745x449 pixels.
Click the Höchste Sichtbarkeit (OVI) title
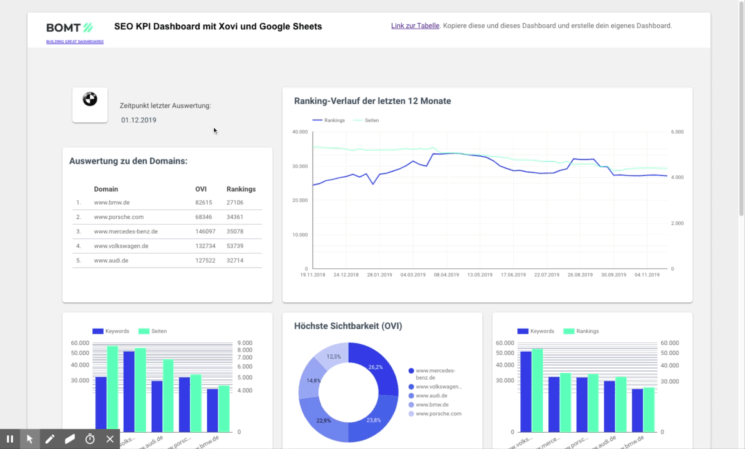tap(348, 326)
